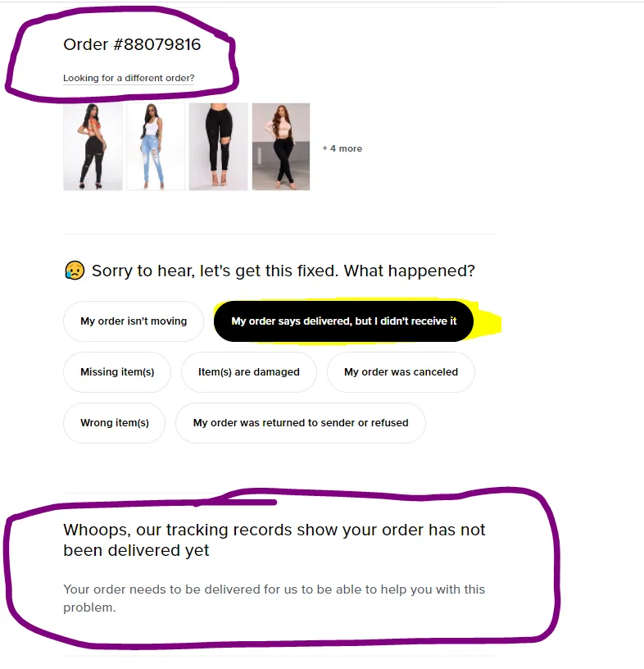Click the 'Whoops, our tracking records' message heading
This screenshot has height=669, width=644.
coord(274,540)
